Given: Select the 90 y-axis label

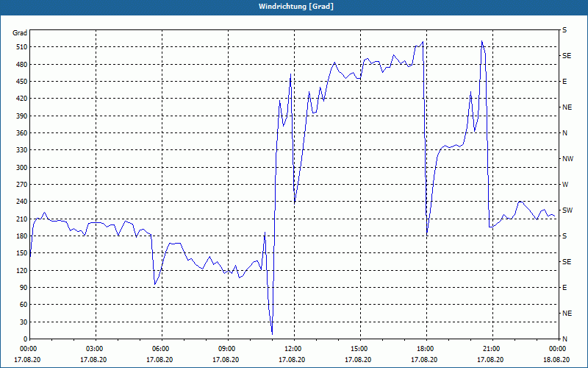Looking at the screenshot, I should pos(22,288).
